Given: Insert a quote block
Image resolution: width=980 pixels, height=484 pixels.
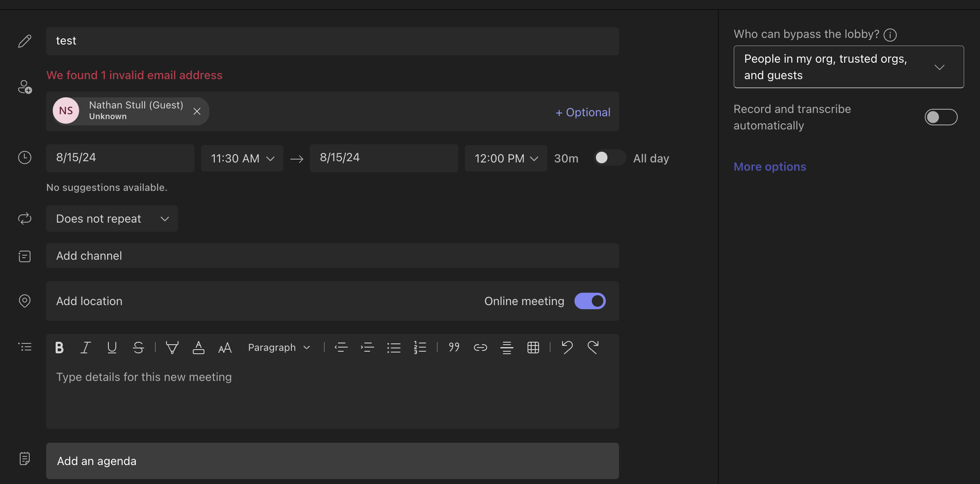Looking at the screenshot, I should pyautogui.click(x=454, y=348).
